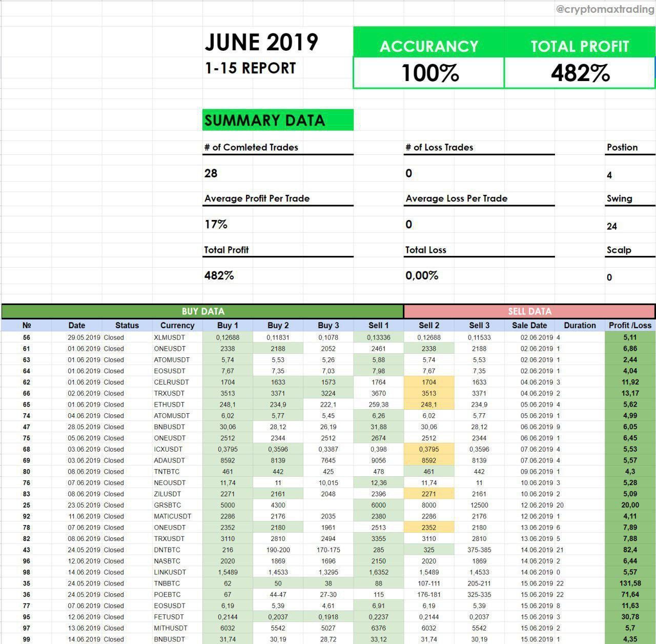Select the BUY DATA green header bar

click(203, 311)
